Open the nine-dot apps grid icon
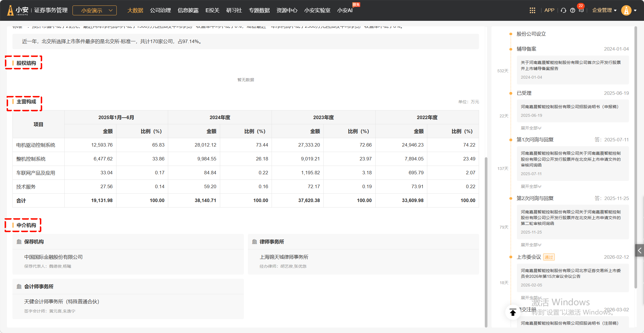 tap(532, 10)
